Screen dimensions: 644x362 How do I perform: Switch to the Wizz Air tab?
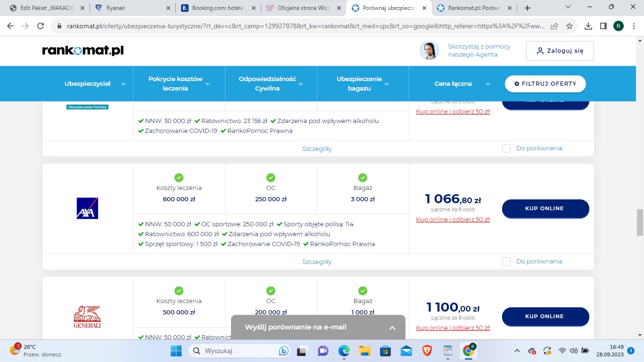tap(304, 8)
